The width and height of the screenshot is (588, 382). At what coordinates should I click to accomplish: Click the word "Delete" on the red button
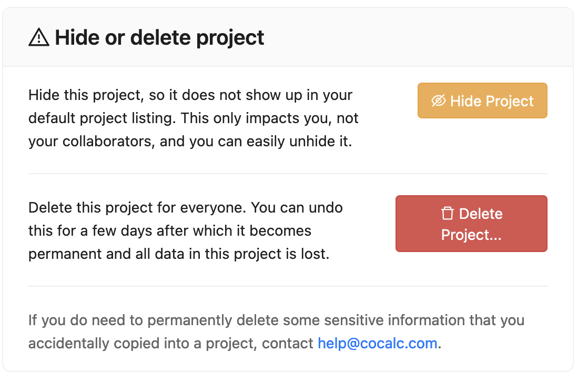click(x=481, y=214)
